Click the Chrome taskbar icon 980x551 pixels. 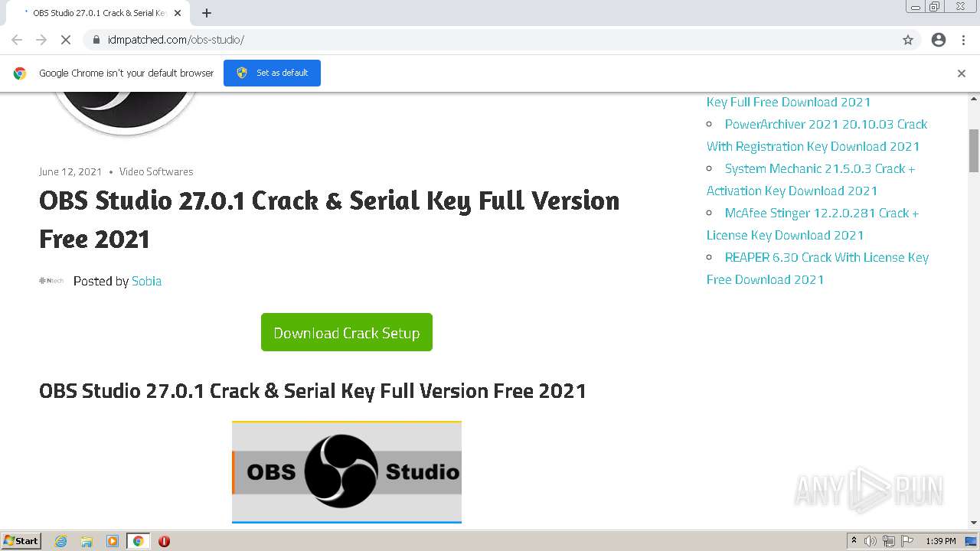(138, 541)
